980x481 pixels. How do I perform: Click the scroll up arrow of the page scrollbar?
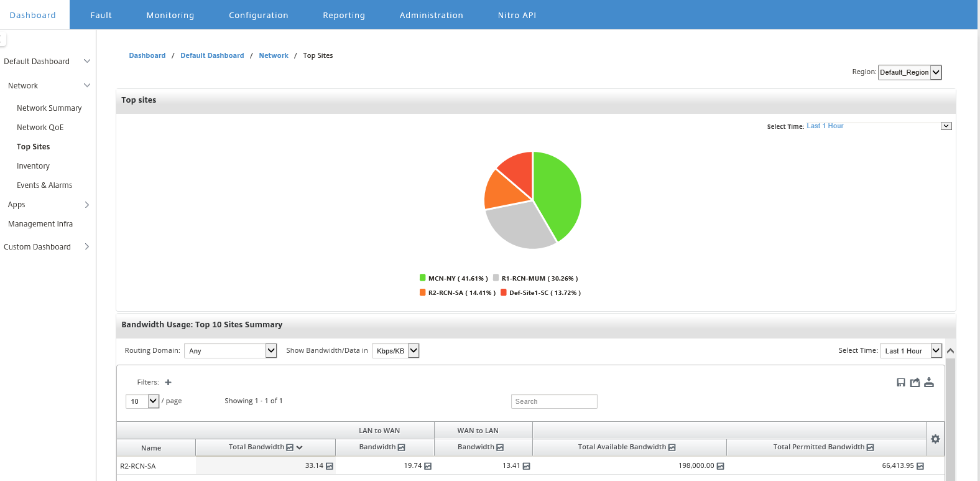(x=950, y=351)
